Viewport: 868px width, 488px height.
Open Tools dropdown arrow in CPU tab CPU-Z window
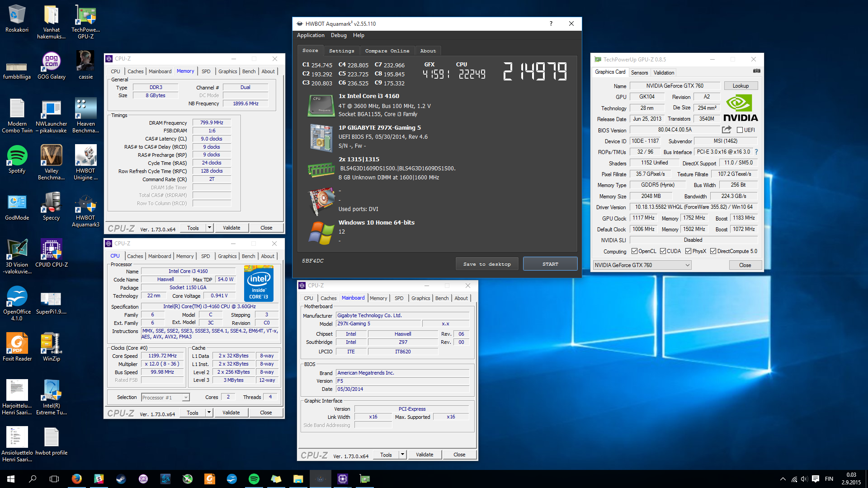(209, 413)
